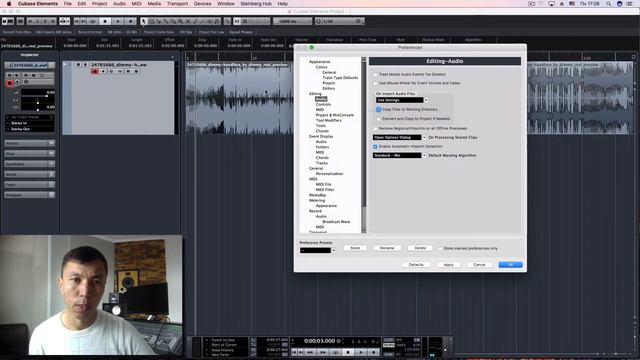Select Tool Modifiers in the preferences tree
Viewport: 640px width, 360px height.
pos(329,120)
